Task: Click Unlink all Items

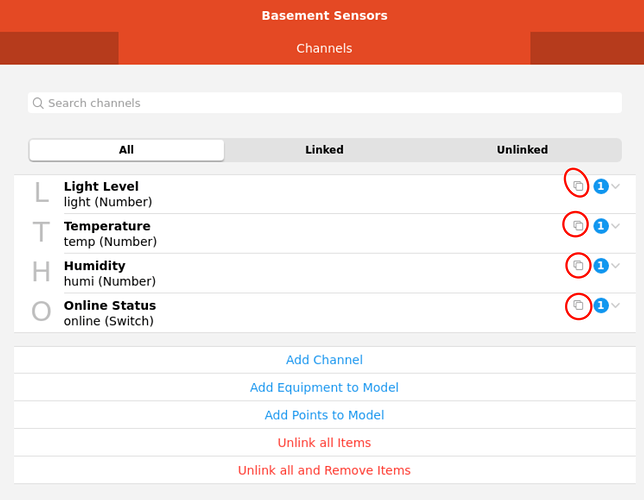Action: [324, 443]
